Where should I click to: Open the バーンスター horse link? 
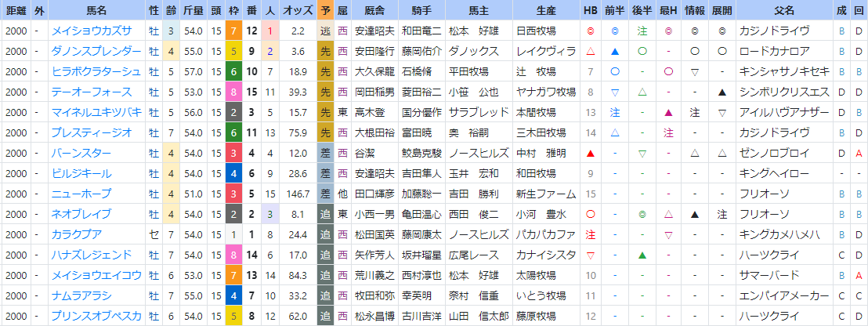coord(81,154)
